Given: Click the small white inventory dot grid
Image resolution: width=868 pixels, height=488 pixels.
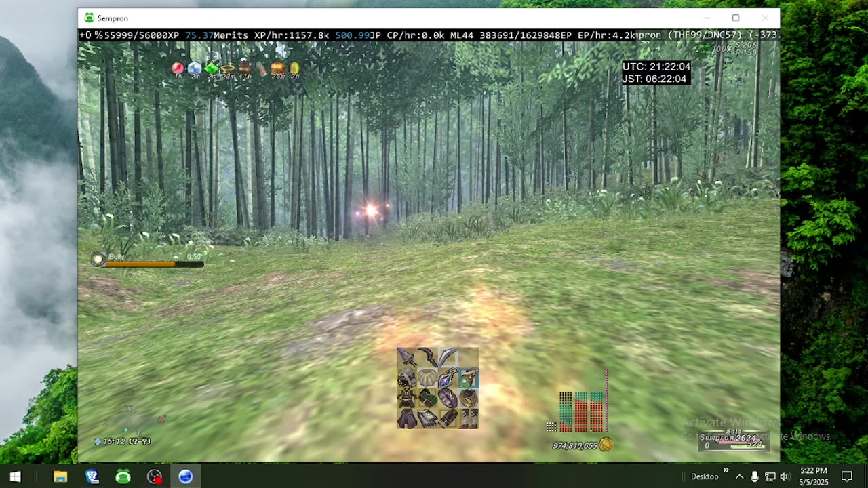Looking at the screenshot, I should click(x=551, y=427).
